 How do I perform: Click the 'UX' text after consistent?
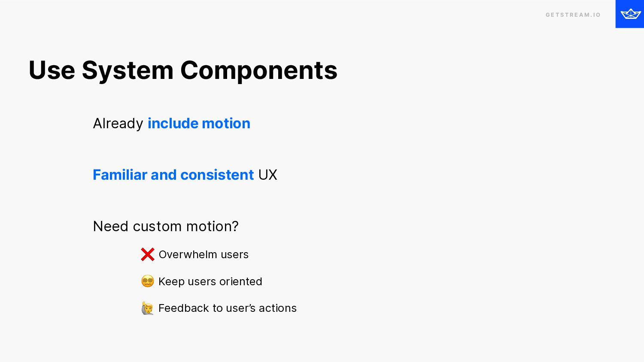point(268,175)
